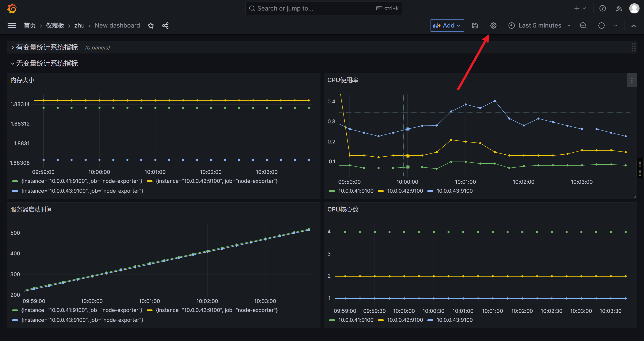The image size is (644, 341).
Task: Toggle 10.0.0.41:9100 instance in 内存大小 legend
Action: click(81, 181)
